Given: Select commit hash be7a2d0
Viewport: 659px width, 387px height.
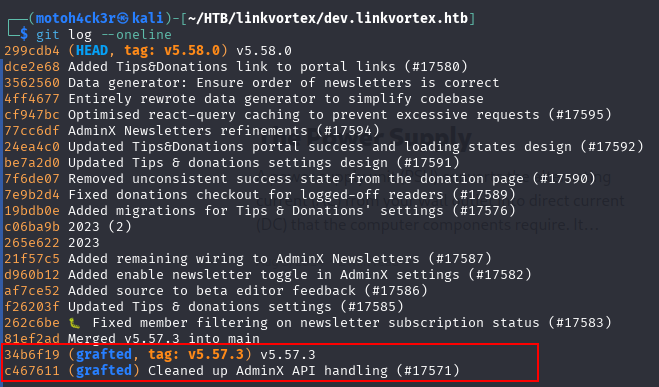Looking at the screenshot, I should click(x=32, y=163).
